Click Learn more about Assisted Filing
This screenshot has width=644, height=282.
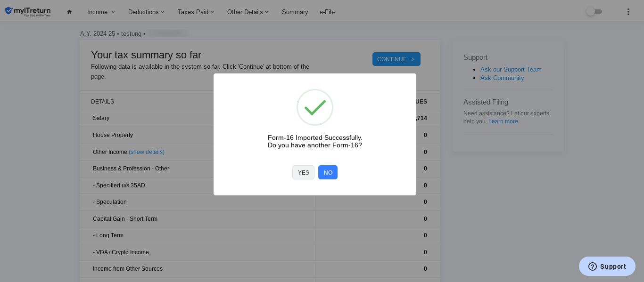point(503,121)
